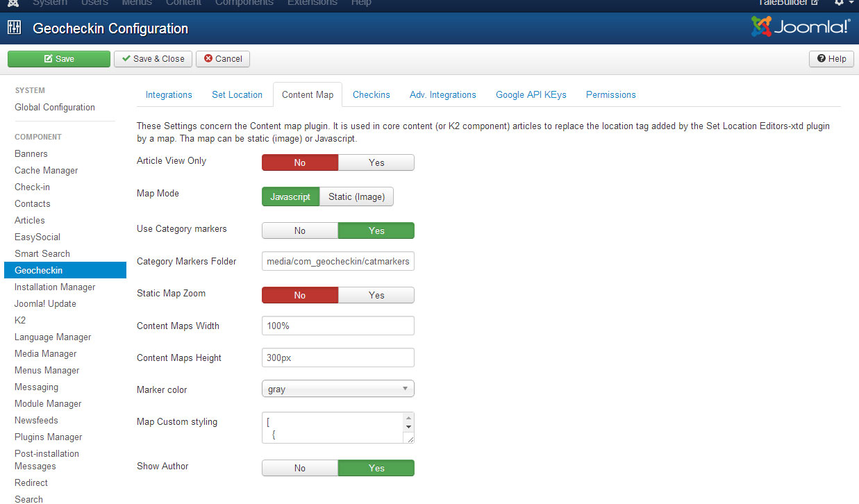The image size is (859, 504).
Task: Open Cache Manager in the sidebar
Action: [47, 171]
